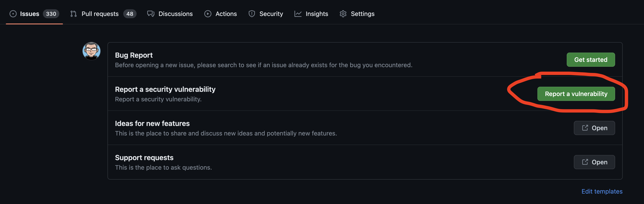The height and width of the screenshot is (204, 644).
Task: Click Get started for Bug Report
Action: tap(590, 60)
